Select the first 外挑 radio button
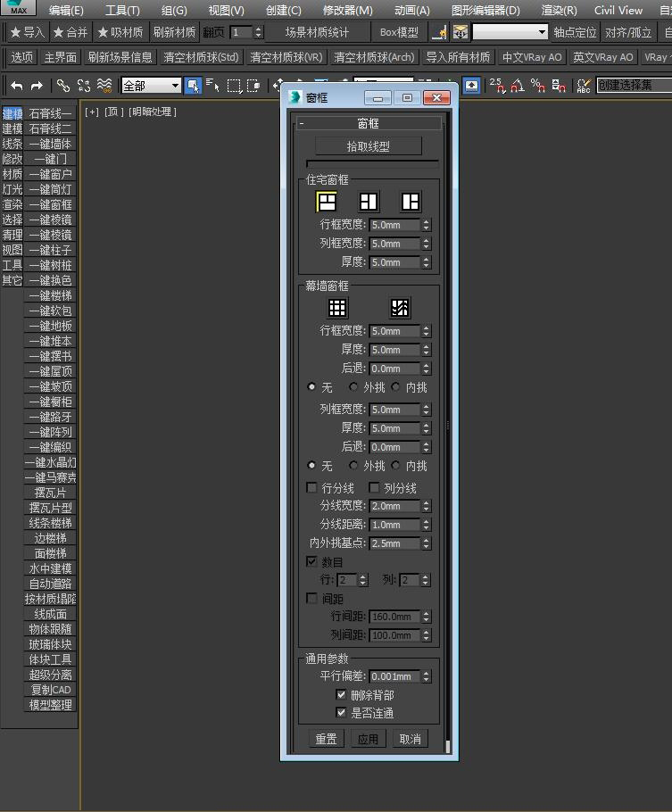This screenshot has height=812, width=672. point(353,387)
